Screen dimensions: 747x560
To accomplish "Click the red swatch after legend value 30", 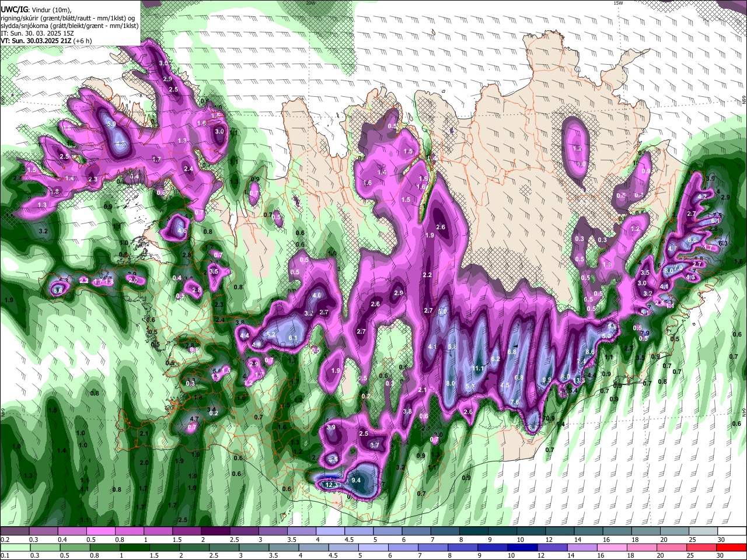I will 732,547.
